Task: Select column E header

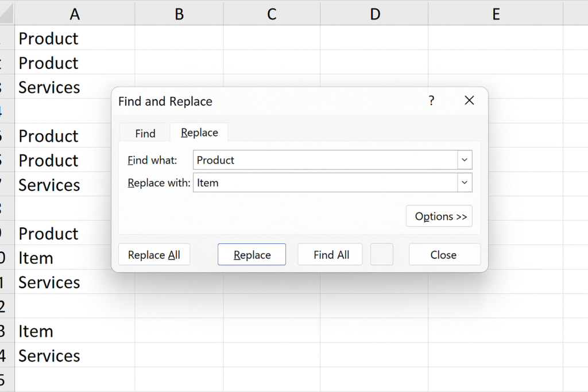Action: pyautogui.click(x=496, y=14)
